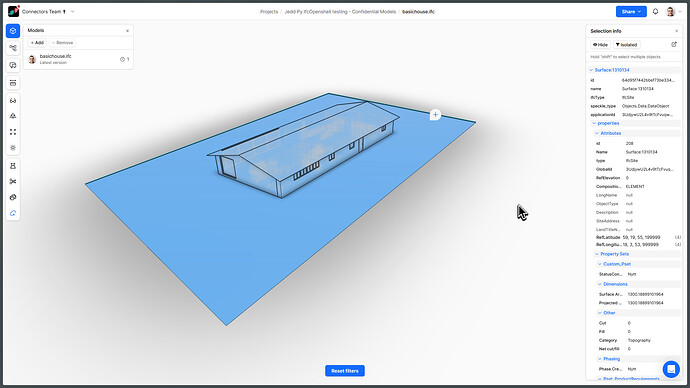Activate the scissors section box tool
Screen dimensions: 690x388
click(x=13, y=181)
